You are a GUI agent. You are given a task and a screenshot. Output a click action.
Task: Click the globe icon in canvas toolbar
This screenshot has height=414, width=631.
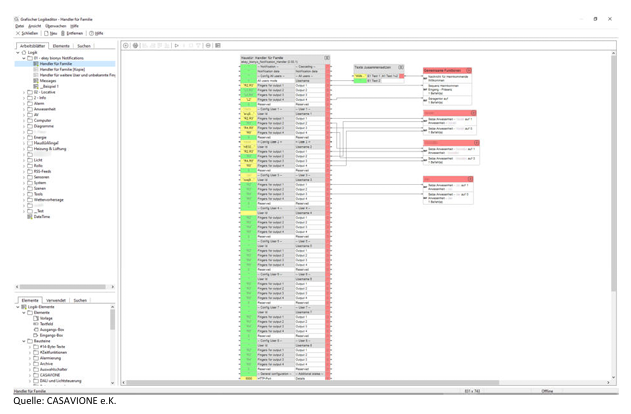coord(135,45)
